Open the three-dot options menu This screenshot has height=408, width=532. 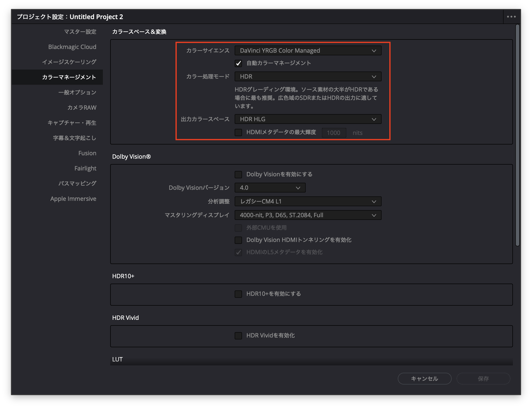click(511, 17)
